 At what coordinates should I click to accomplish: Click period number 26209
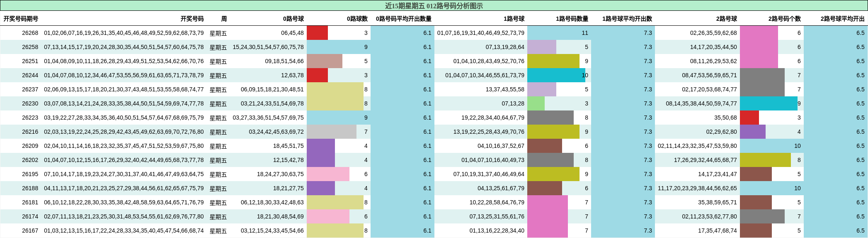(x=30, y=146)
